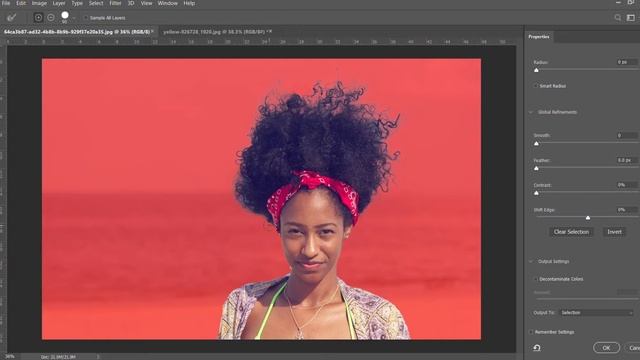This screenshot has width=640, height=360.
Task: Open the Select menu
Action: point(96,3)
